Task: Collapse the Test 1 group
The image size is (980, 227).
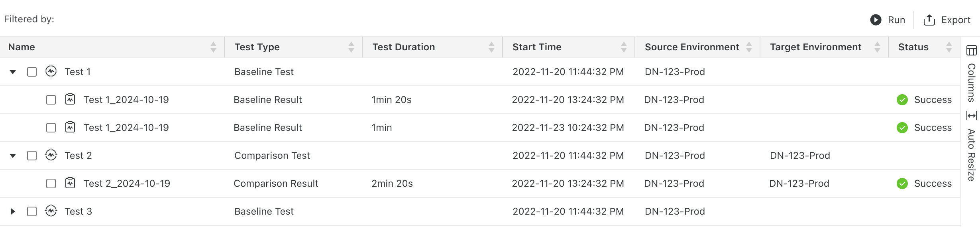Action: pyautogui.click(x=13, y=72)
